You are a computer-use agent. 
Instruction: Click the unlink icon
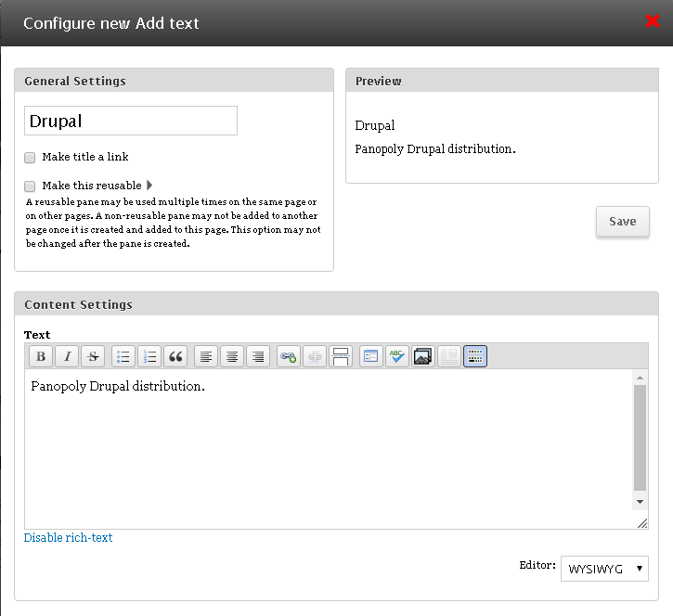click(x=315, y=356)
